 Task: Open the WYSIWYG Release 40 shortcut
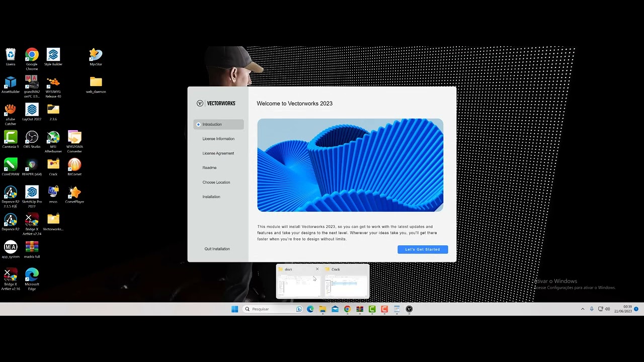coord(53,86)
